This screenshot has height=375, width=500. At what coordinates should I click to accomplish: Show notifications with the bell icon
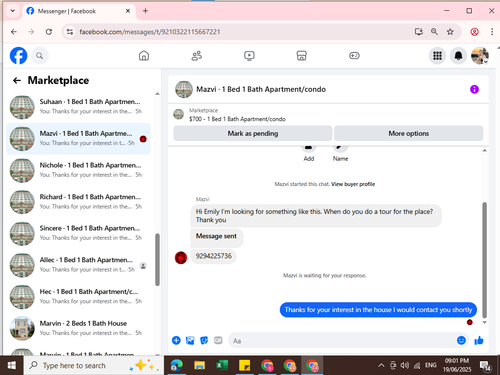[459, 56]
